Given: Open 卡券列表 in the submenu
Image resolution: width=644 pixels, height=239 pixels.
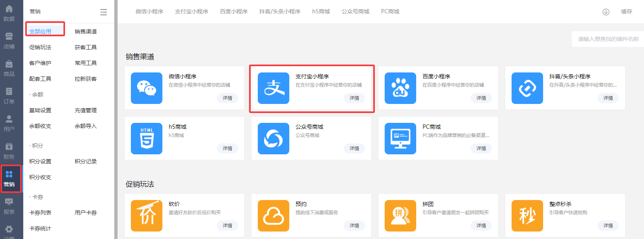Looking at the screenshot, I should [x=40, y=213].
